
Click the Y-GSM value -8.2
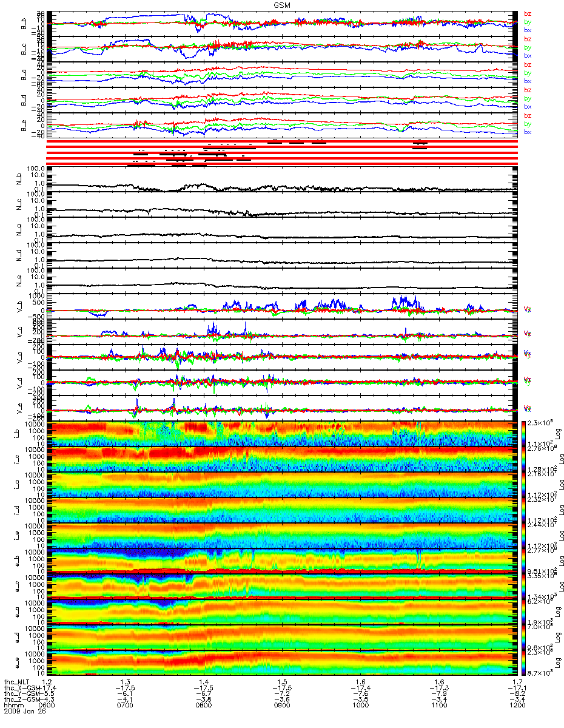(x=516, y=695)
